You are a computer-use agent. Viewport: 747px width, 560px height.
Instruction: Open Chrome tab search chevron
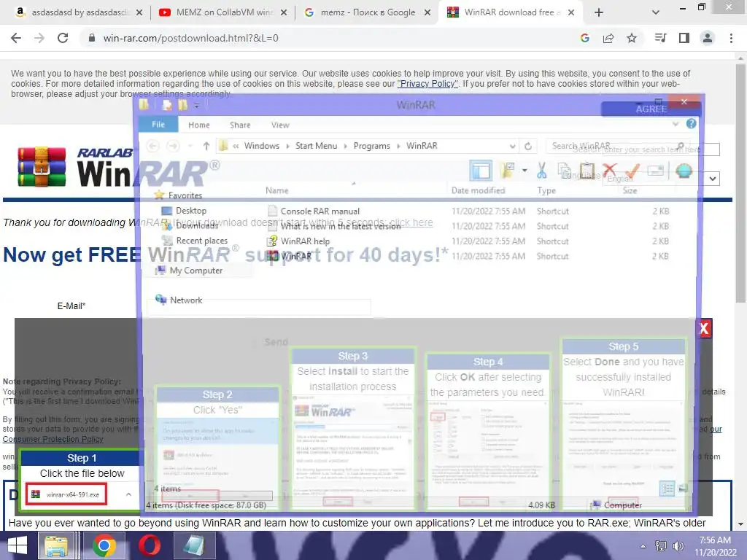656,12
